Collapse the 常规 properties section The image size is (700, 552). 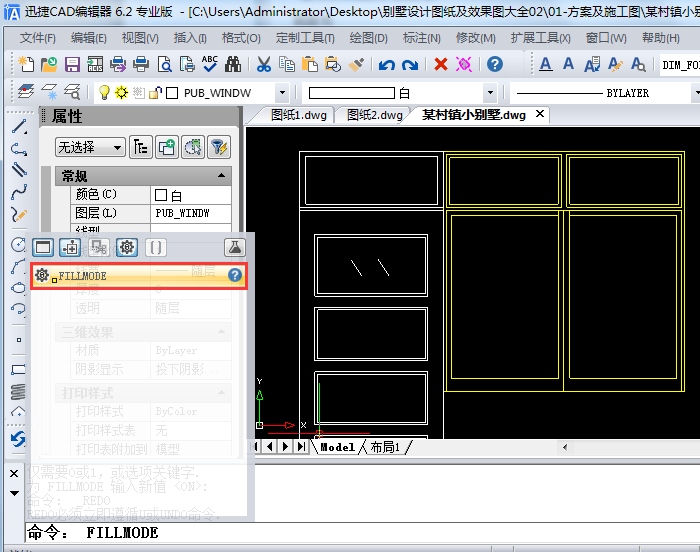[x=221, y=176]
